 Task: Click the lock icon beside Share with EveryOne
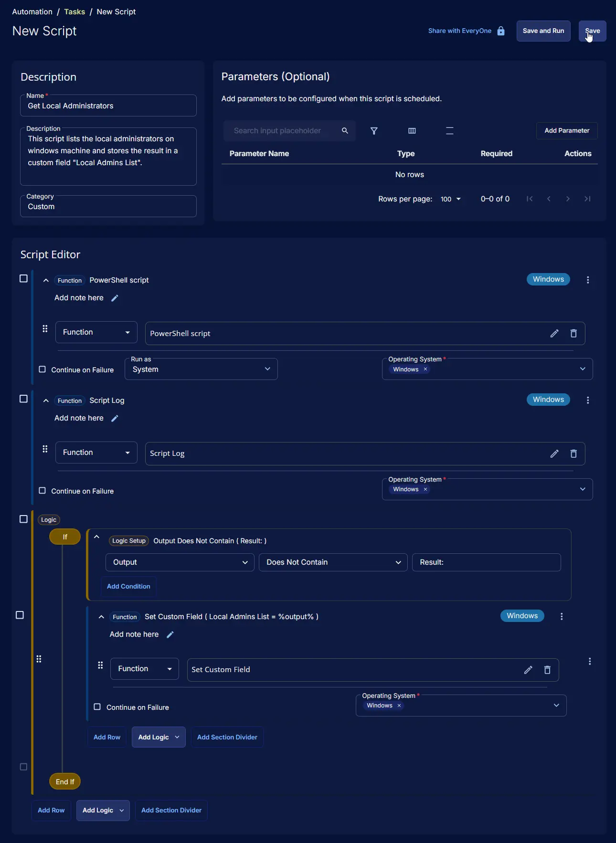tap(501, 31)
